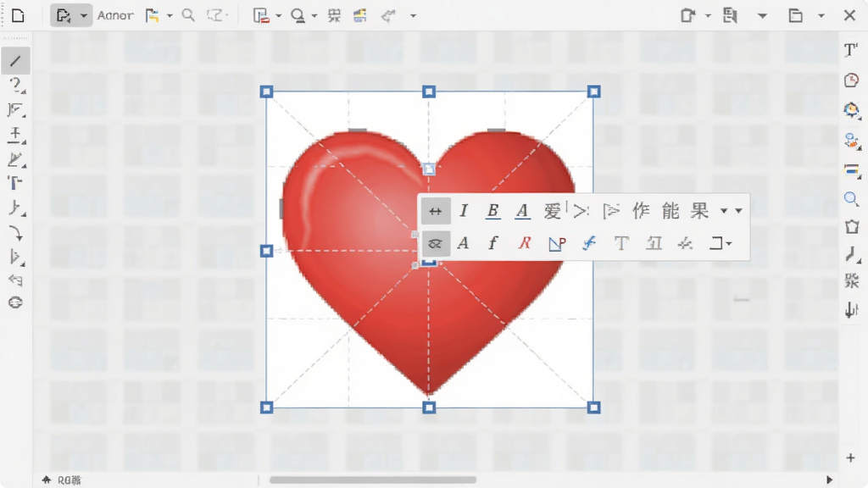Click the gray T icon in floating toolbar
The width and height of the screenshot is (868, 488).
click(x=621, y=243)
